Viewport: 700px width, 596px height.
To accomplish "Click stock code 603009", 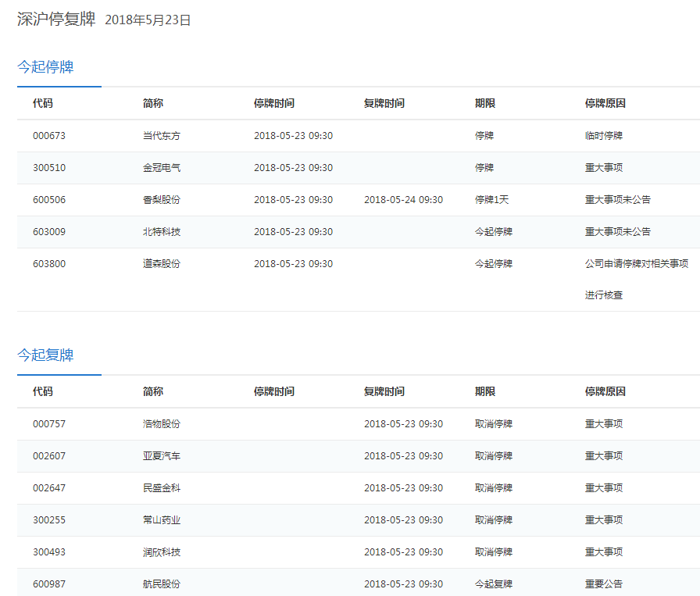I will coord(49,232).
